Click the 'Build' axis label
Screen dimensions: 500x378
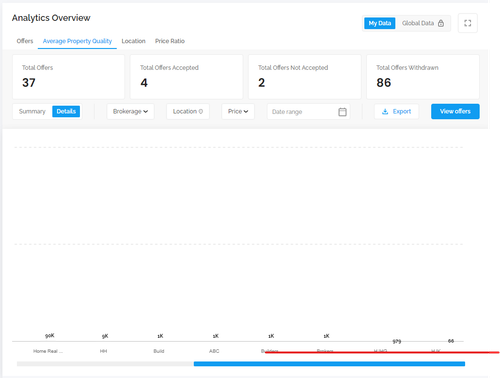tap(159, 351)
